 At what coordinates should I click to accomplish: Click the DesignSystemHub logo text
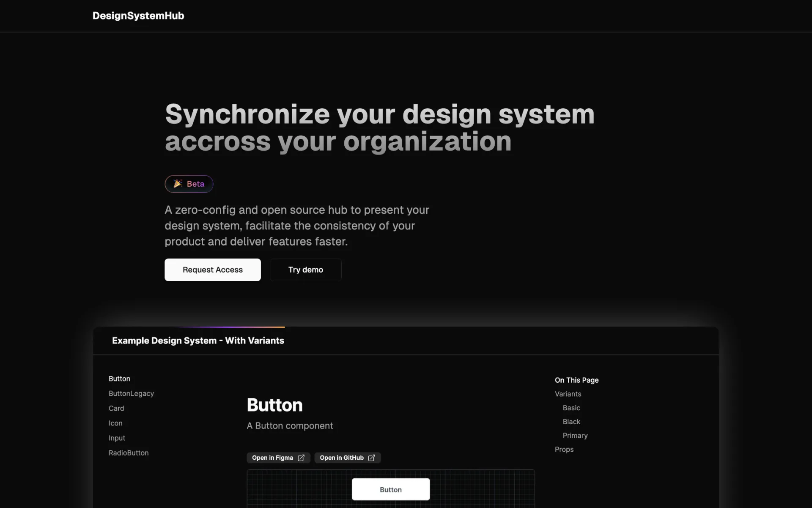pyautogui.click(x=138, y=16)
